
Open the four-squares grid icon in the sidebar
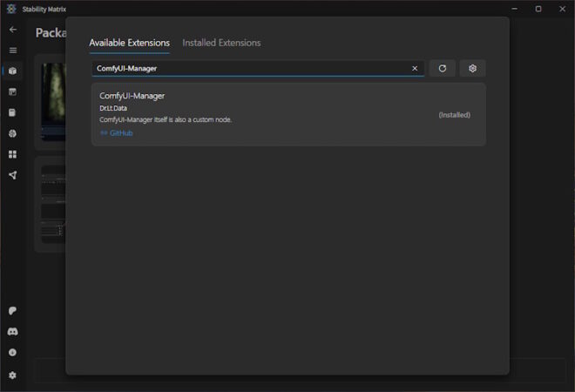point(13,154)
